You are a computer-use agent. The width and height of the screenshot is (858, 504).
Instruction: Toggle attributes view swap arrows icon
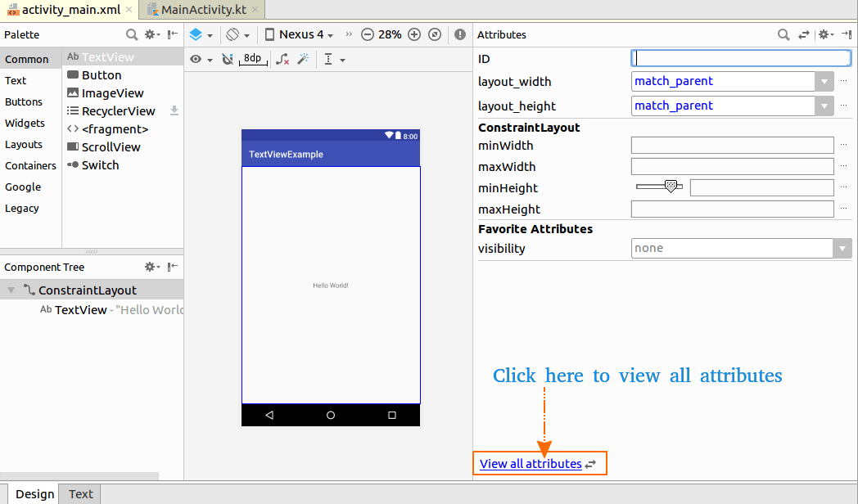803,35
